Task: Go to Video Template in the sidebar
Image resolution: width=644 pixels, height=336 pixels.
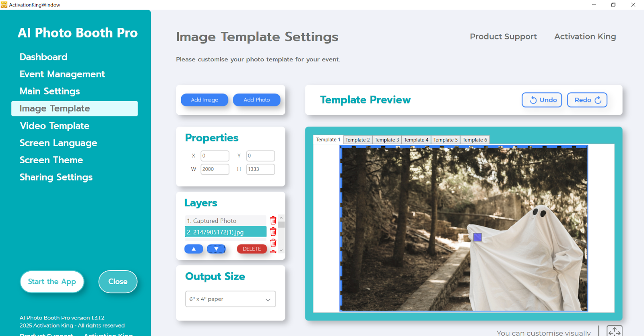Action: pos(55,126)
